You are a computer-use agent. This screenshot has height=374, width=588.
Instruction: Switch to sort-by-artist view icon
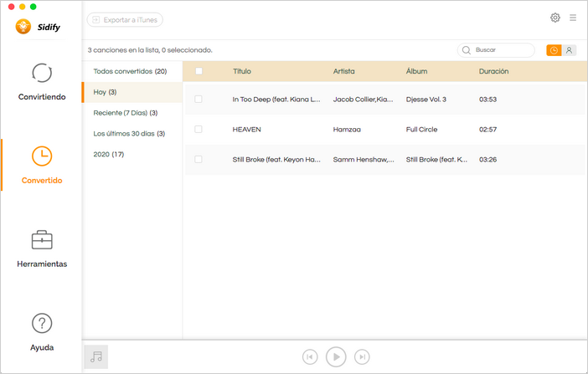(x=569, y=50)
